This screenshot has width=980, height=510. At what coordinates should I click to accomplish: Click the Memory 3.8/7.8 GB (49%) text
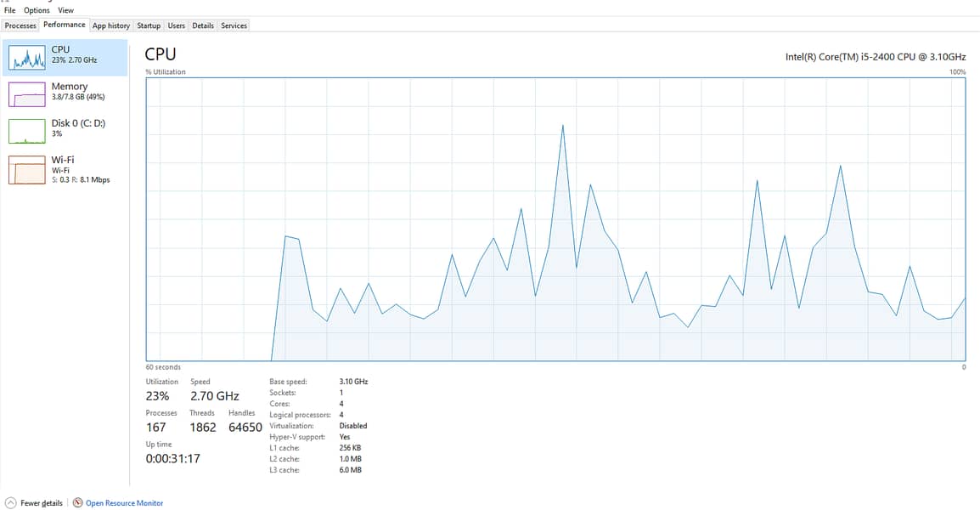point(78,97)
